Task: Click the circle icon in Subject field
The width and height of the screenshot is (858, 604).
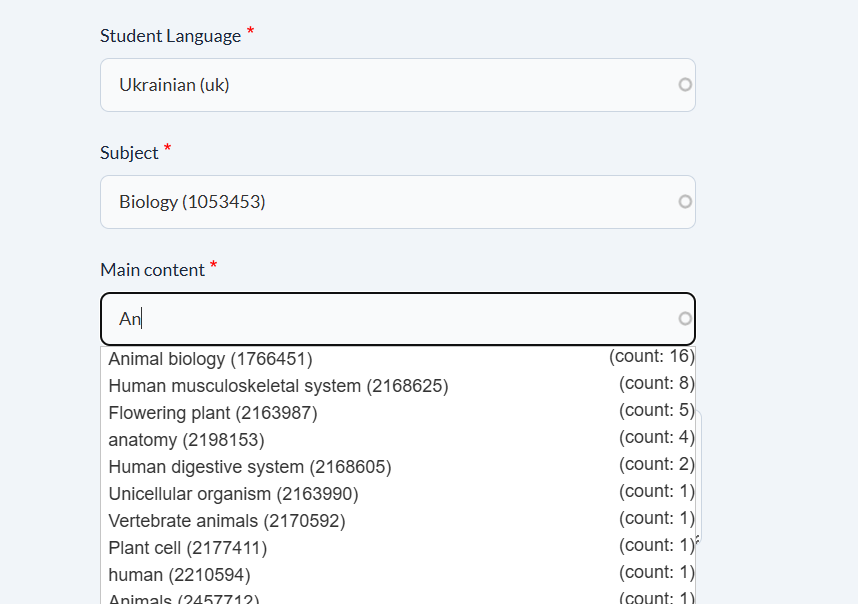Action: [x=685, y=202]
